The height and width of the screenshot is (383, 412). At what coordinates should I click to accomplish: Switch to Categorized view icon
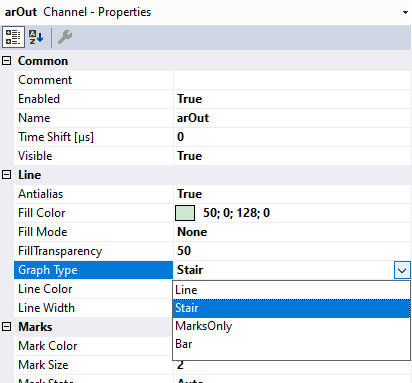[x=13, y=37]
